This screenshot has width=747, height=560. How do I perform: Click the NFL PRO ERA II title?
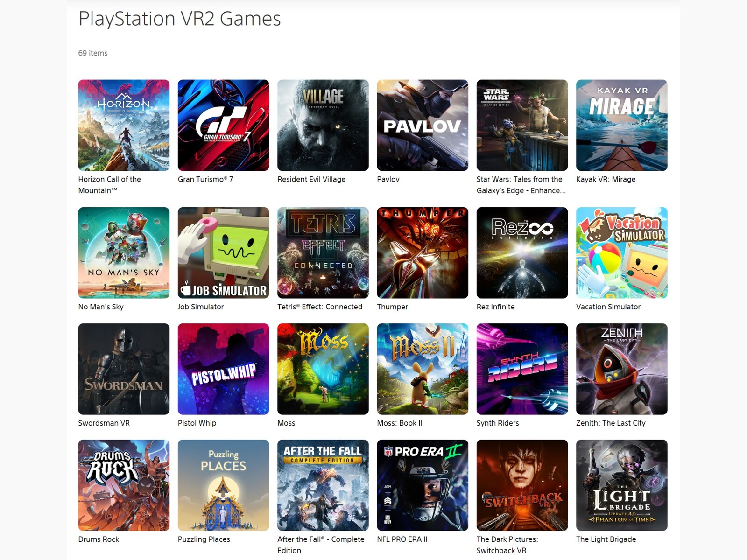402,539
